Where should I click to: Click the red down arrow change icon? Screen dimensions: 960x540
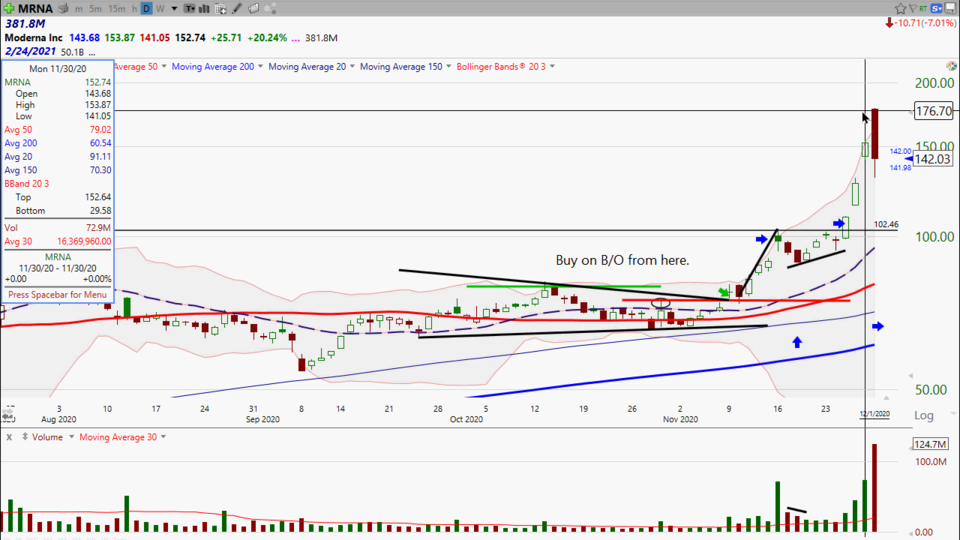(889, 23)
